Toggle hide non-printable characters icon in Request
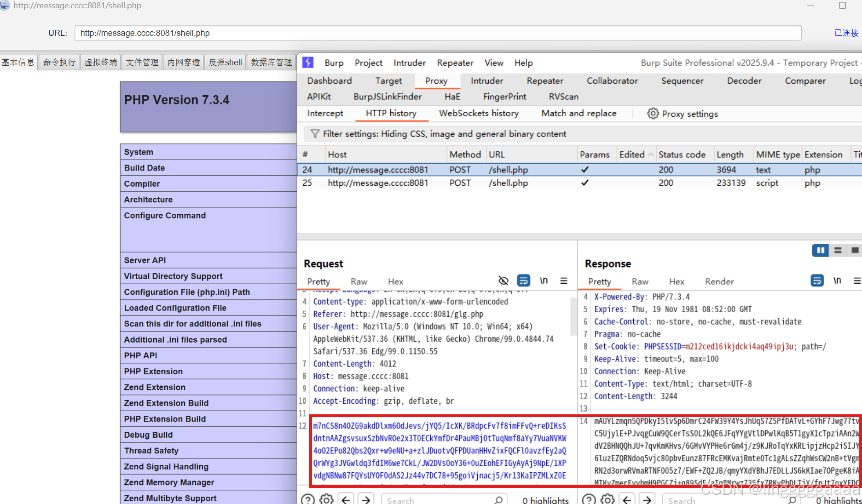Image resolution: width=862 pixels, height=504 pixels. click(x=503, y=281)
